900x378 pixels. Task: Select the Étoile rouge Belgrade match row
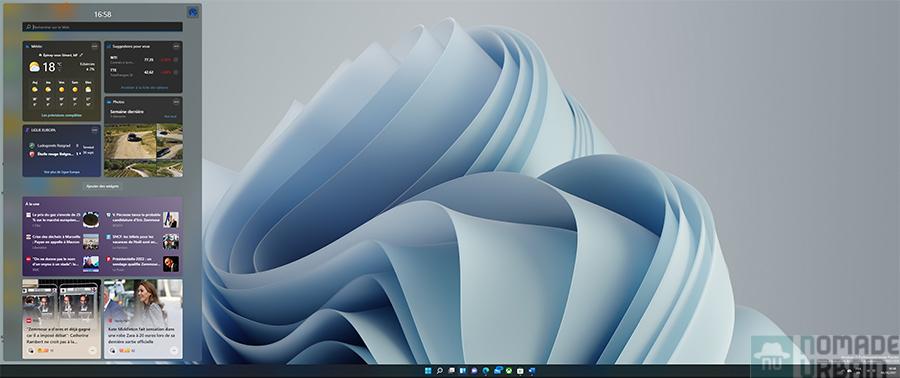59,154
